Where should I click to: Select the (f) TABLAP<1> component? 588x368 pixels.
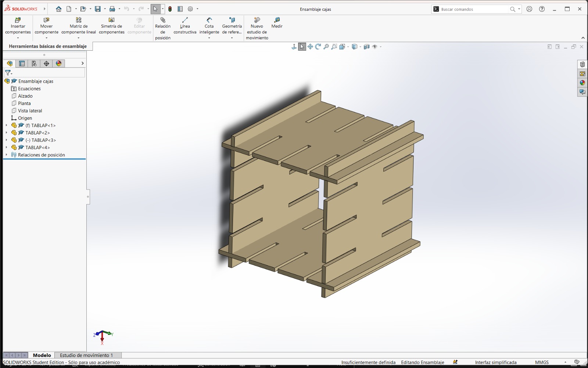tap(41, 125)
